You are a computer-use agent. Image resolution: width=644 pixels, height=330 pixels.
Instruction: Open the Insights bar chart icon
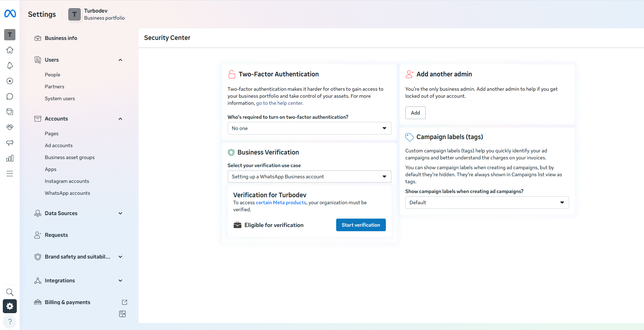tap(10, 158)
